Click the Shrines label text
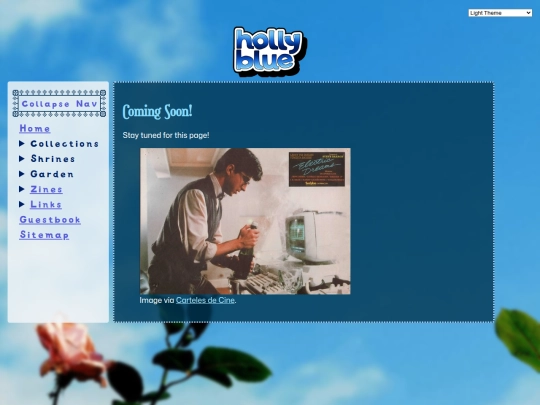The height and width of the screenshot is (405, 540). click(53, 159)
